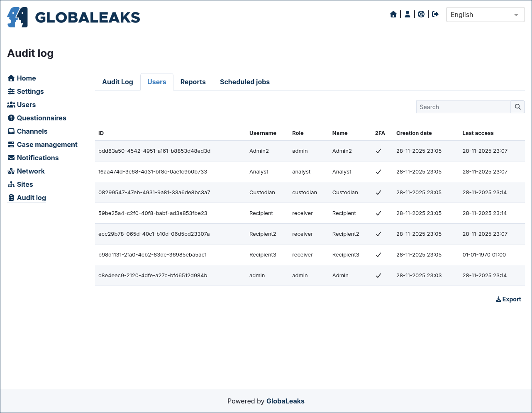Click the home icon in top header

(393, 15)
